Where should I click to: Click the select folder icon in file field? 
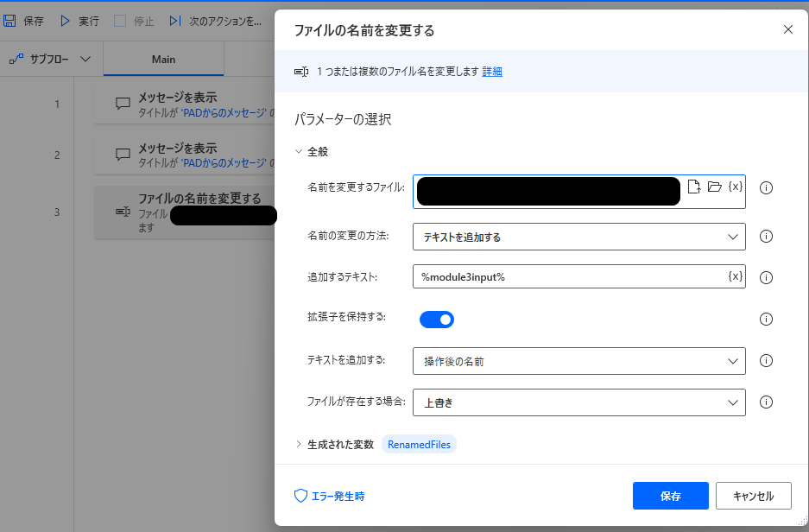[715, 187]
